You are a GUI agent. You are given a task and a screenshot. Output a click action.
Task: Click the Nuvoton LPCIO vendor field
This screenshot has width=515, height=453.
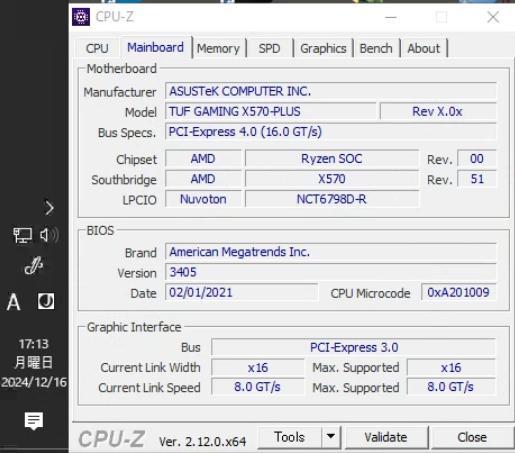click(x=203, y=199)
